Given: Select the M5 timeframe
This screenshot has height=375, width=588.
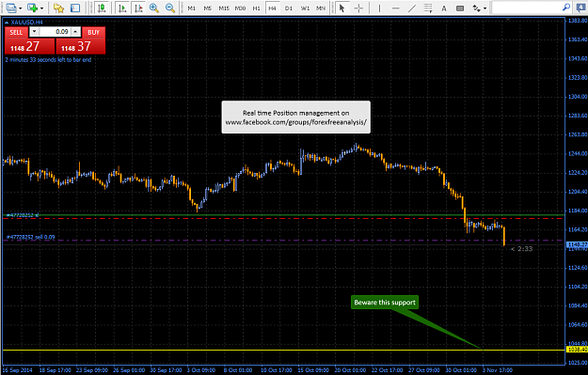Looking at the screenshot, I should click(x=207, y=8).
